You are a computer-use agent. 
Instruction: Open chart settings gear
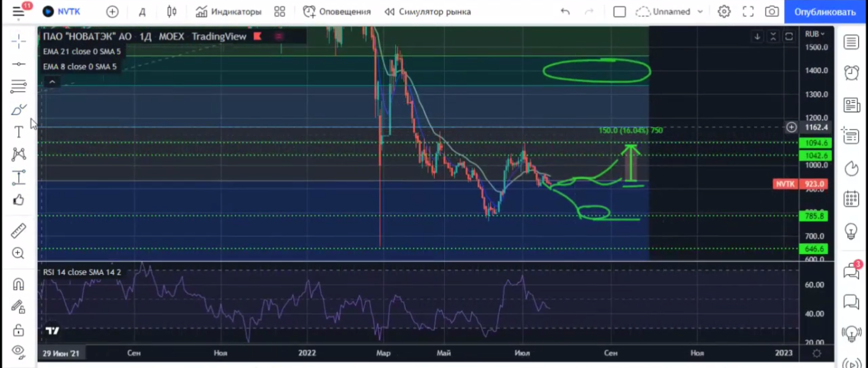click(724, 12)
